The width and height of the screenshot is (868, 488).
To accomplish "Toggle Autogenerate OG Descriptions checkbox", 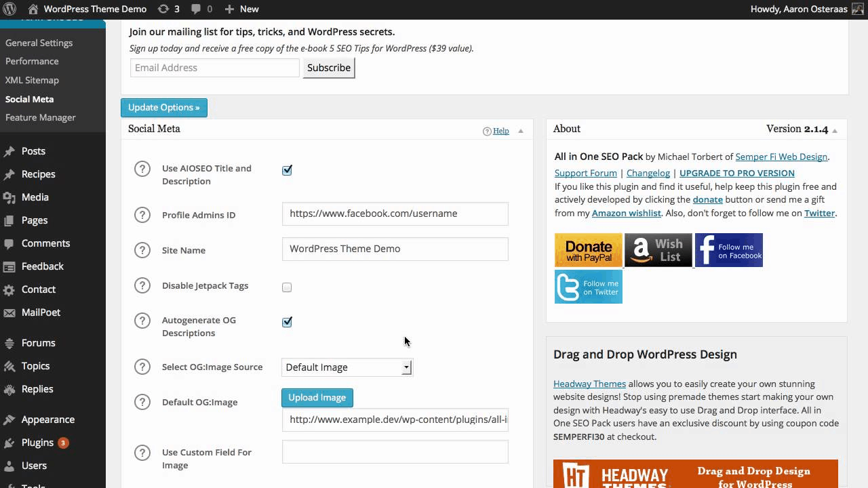I will [x=287, y=322].
